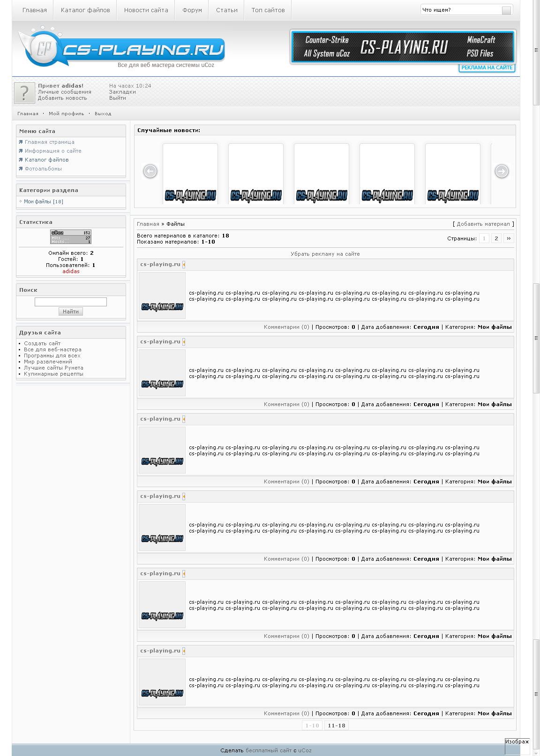Click fifth thumbnail in random news carousel
This screenshot has height=756, width=540.
453,173
